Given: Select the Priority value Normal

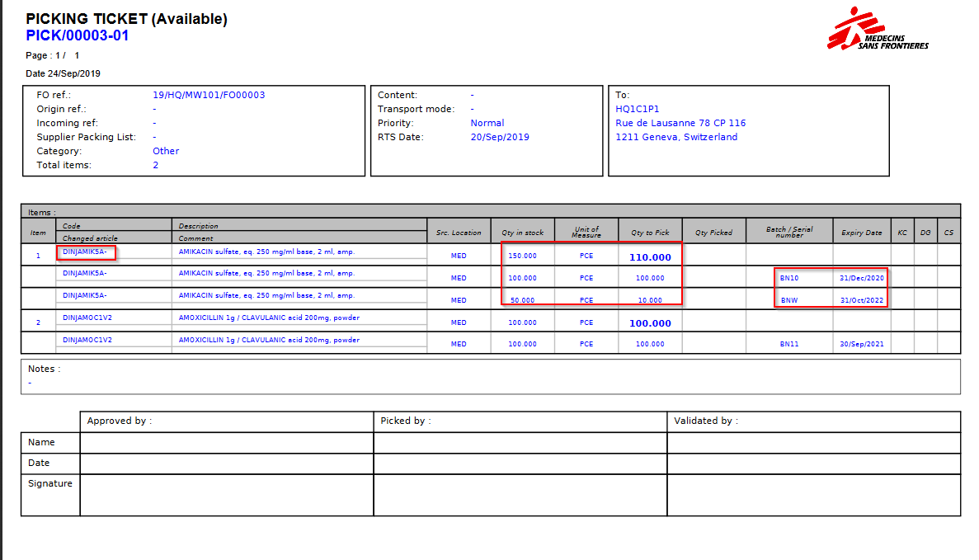Looking at the screenshot, I should tap(487, 123).
